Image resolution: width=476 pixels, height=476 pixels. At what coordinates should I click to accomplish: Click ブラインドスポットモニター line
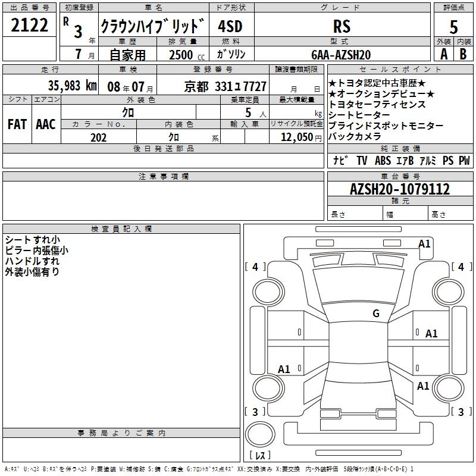pos(386,126)
